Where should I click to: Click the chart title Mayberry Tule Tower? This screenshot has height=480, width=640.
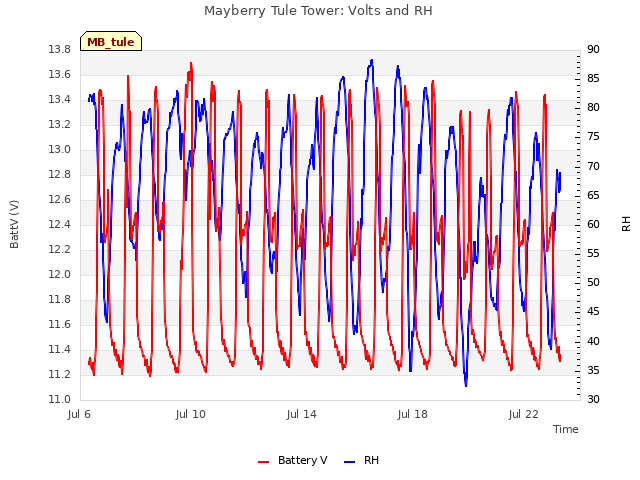318,10
